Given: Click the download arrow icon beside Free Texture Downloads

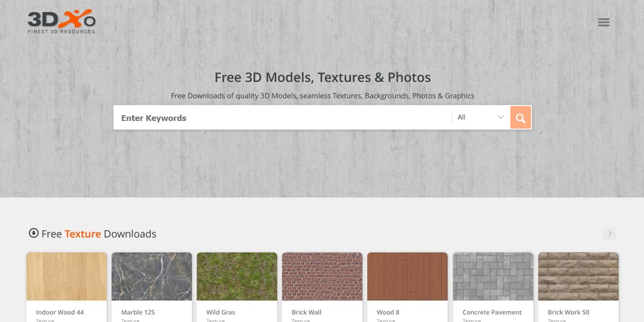Looking at the screenshot, I should pos(33,233).
